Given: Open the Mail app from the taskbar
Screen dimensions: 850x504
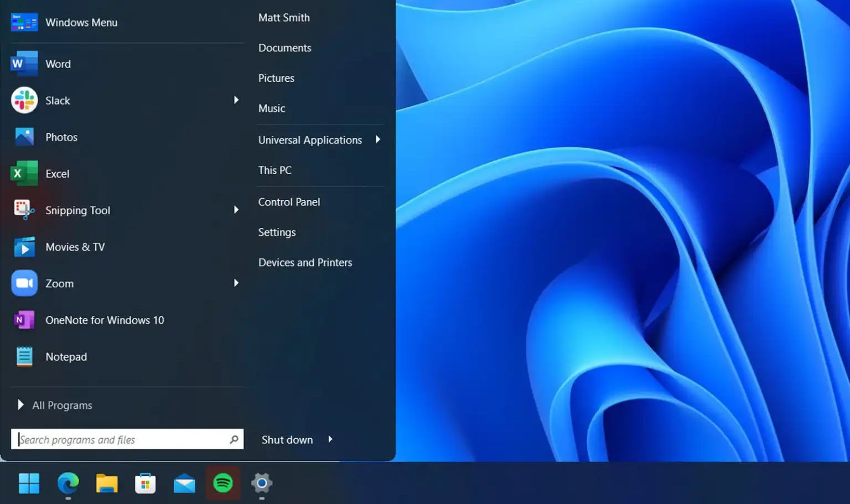Looking at the screenshot, I should (184, 484).
